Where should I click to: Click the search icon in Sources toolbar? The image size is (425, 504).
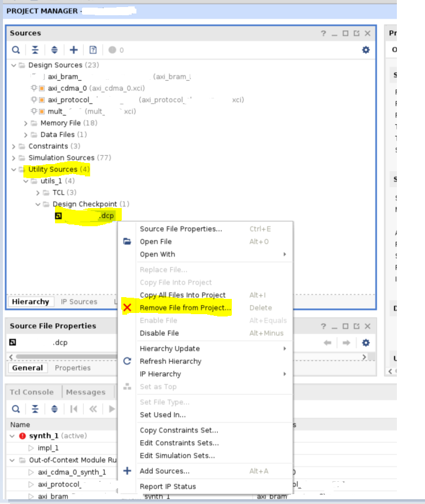[x=16, y=50]
